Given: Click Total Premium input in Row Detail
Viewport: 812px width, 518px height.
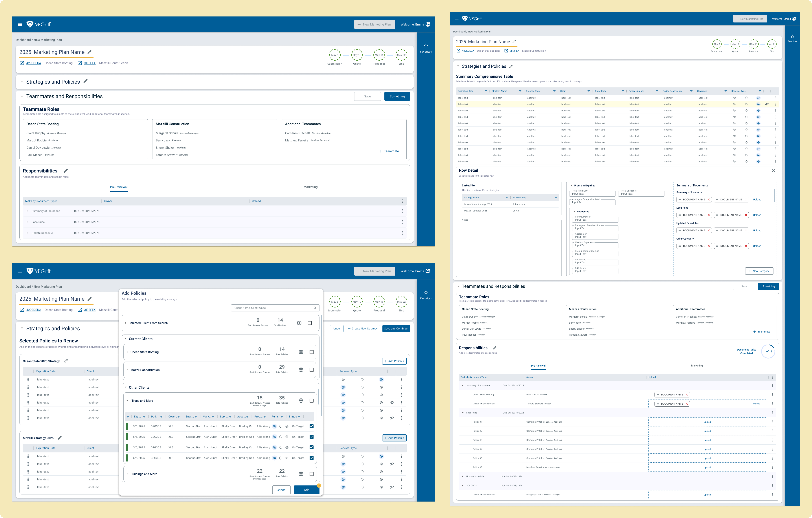Looking at the screenshot, I should 592,194.
